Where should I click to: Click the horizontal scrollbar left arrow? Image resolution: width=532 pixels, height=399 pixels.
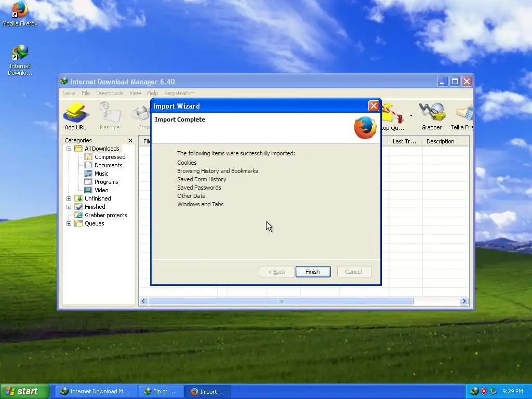pos(143,301)
